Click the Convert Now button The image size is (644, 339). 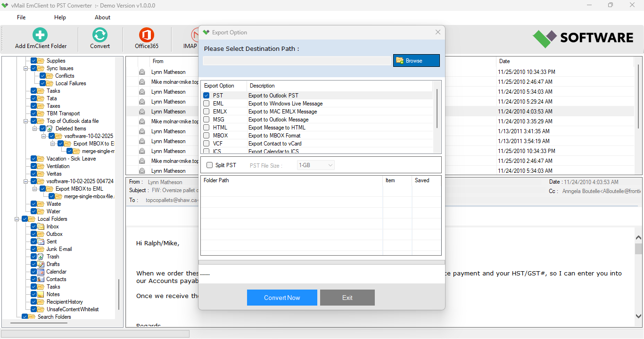[x=282, y=298]
